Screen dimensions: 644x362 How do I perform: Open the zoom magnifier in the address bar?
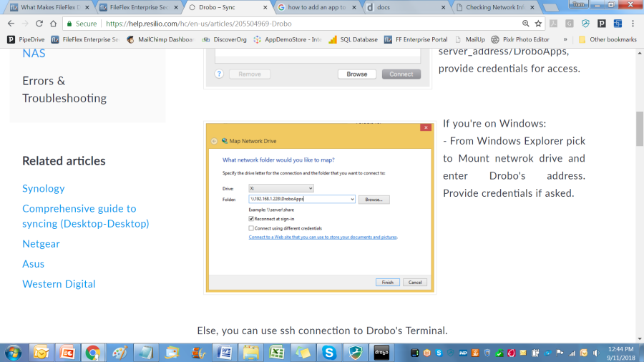click(x=525, y=24)
